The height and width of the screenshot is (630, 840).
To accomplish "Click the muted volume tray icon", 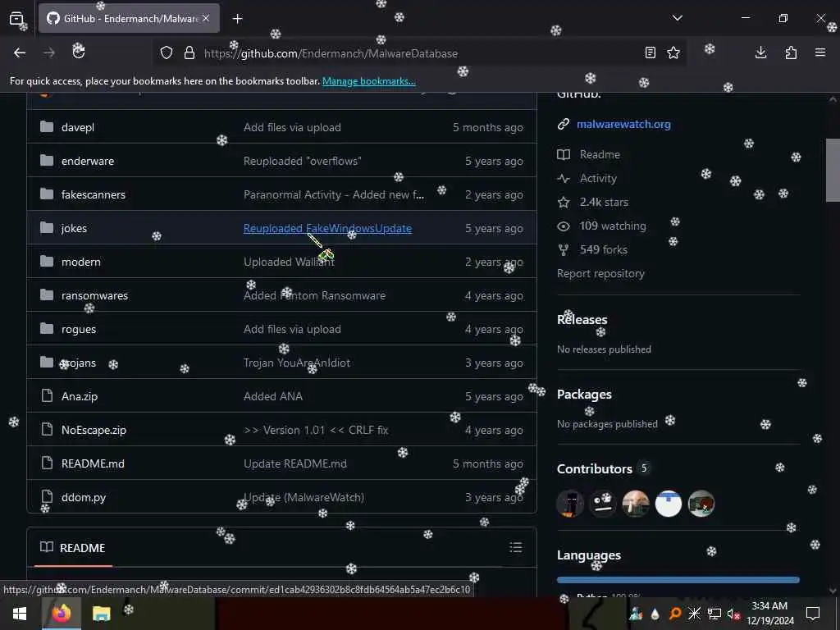I will [x=733, y=614].
